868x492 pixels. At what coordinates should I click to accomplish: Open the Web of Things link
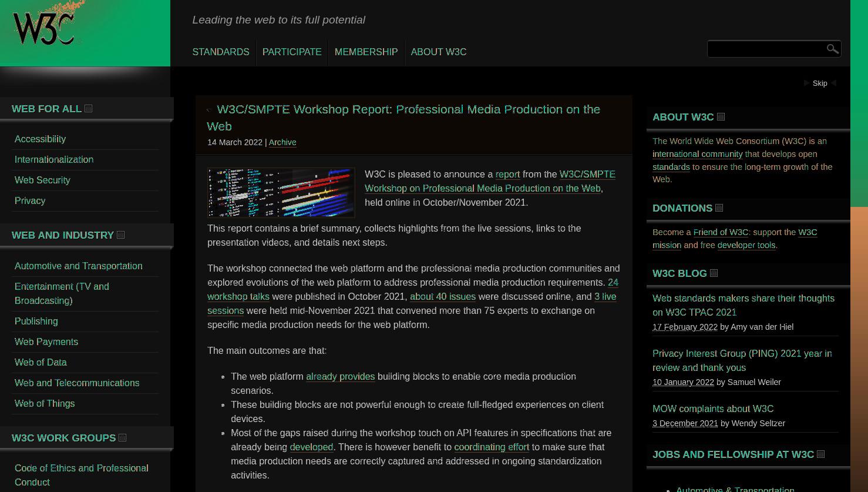click(x=45, y=404)
